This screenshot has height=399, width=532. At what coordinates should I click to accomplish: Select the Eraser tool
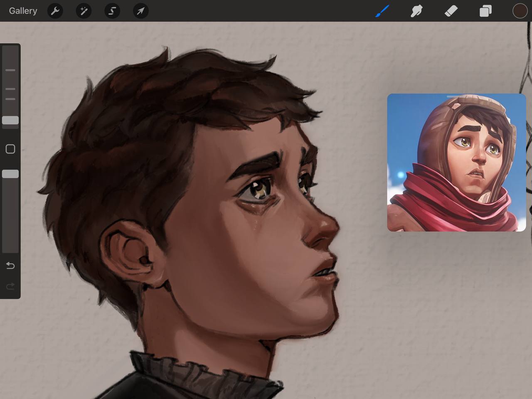[x=451, y=11]
